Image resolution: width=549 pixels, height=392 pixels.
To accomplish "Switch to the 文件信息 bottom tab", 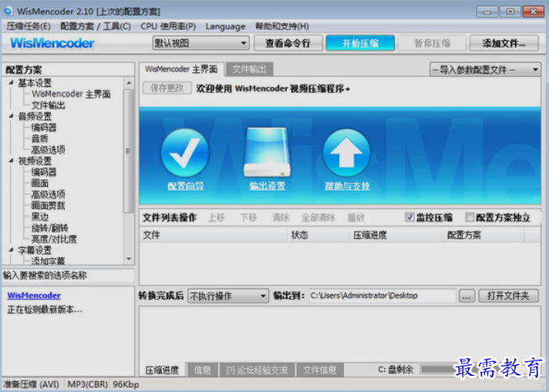I will (319, 370).
